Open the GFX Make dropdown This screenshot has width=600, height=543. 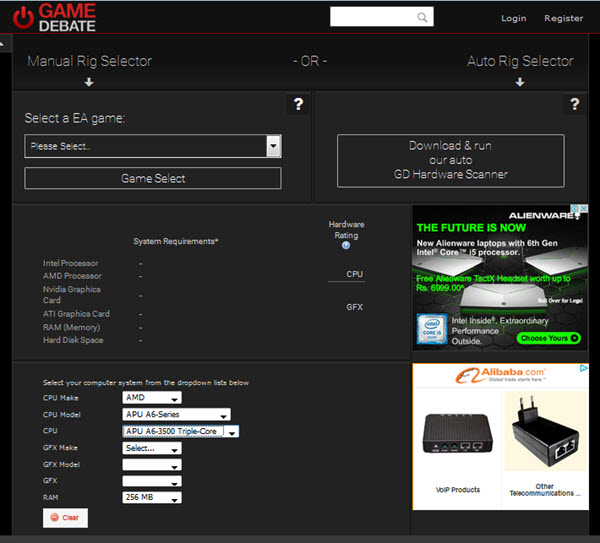pyautogui.click(x=152, y=448)
